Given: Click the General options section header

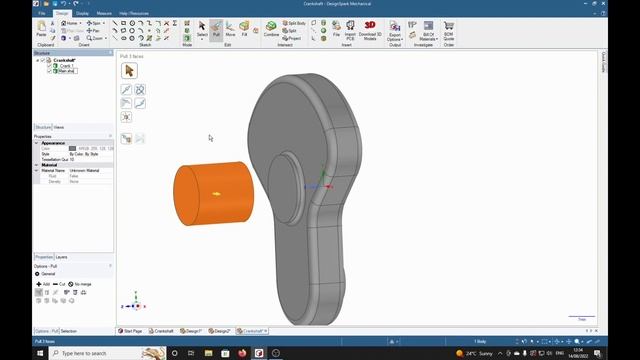Looking at the screenshot, I should 45,274.
